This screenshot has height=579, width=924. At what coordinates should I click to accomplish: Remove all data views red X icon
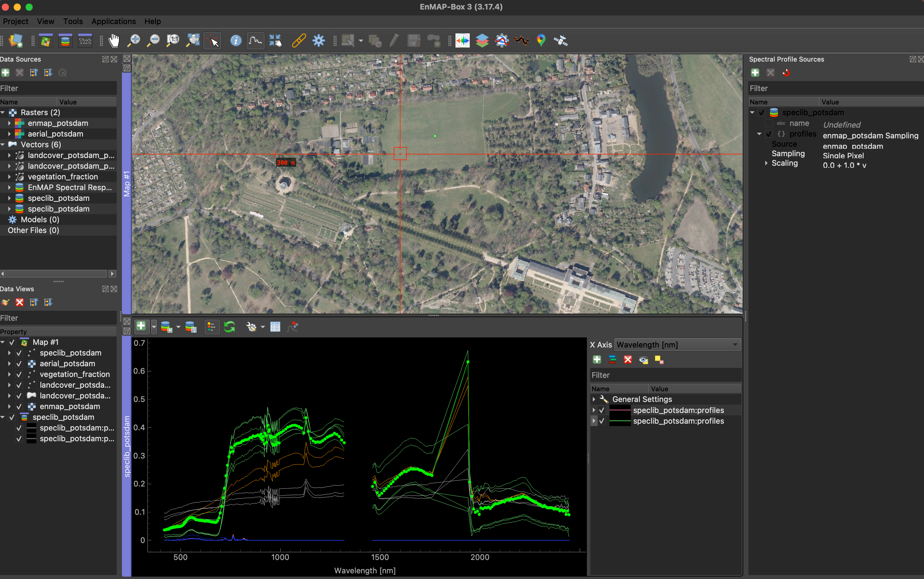(20, 302)
